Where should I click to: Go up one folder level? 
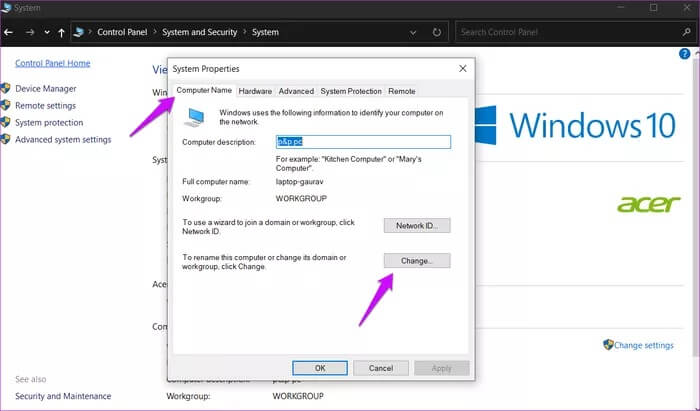pyautogui.click(x=61, y=33)
